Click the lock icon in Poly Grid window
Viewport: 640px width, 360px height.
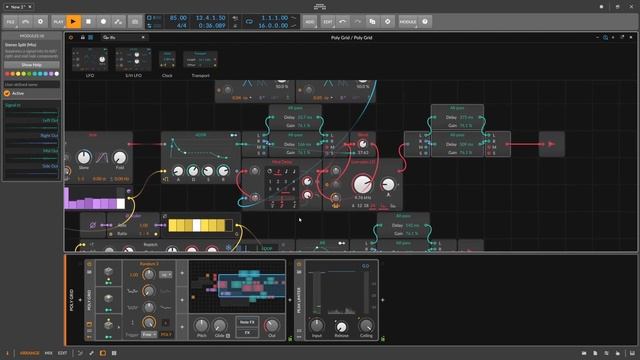82,38
